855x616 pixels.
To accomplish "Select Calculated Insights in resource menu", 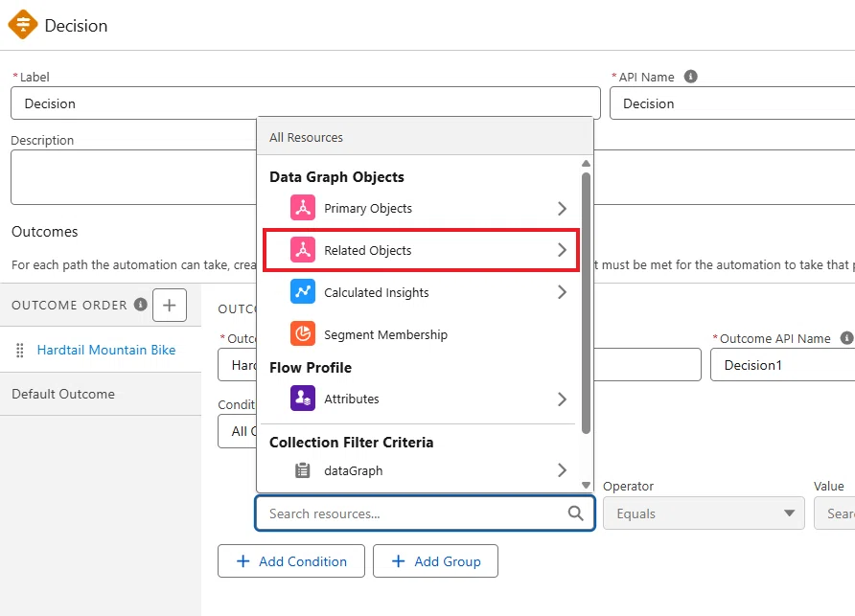I will coord(421,292).
